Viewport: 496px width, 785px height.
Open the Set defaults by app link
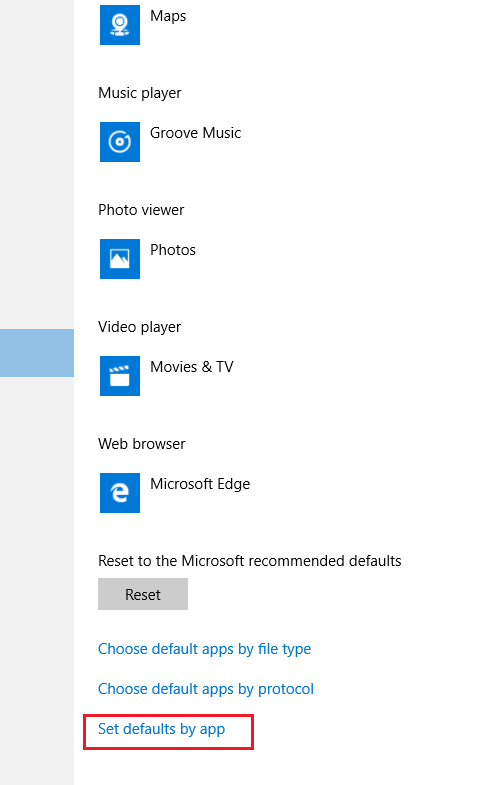[x=161, y=729]
